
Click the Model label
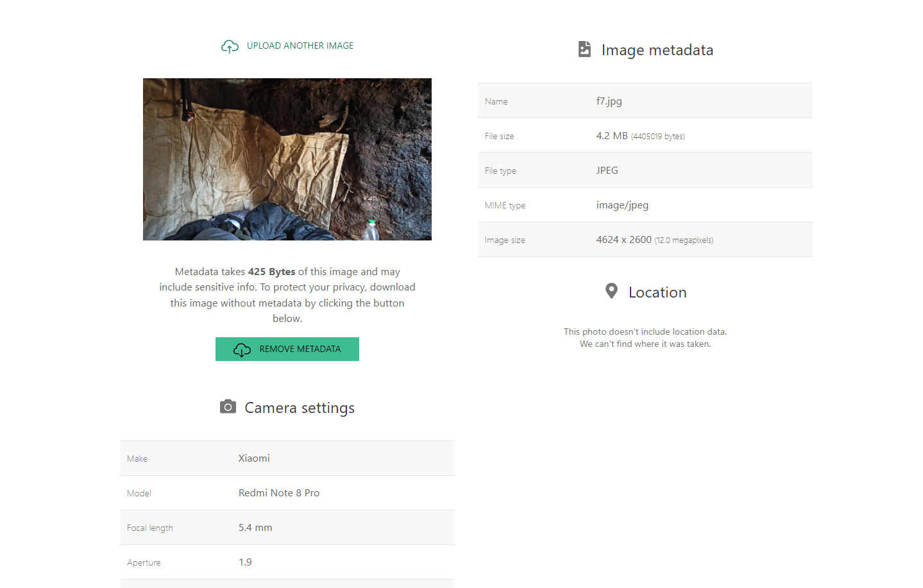click(x=139, y=493)
